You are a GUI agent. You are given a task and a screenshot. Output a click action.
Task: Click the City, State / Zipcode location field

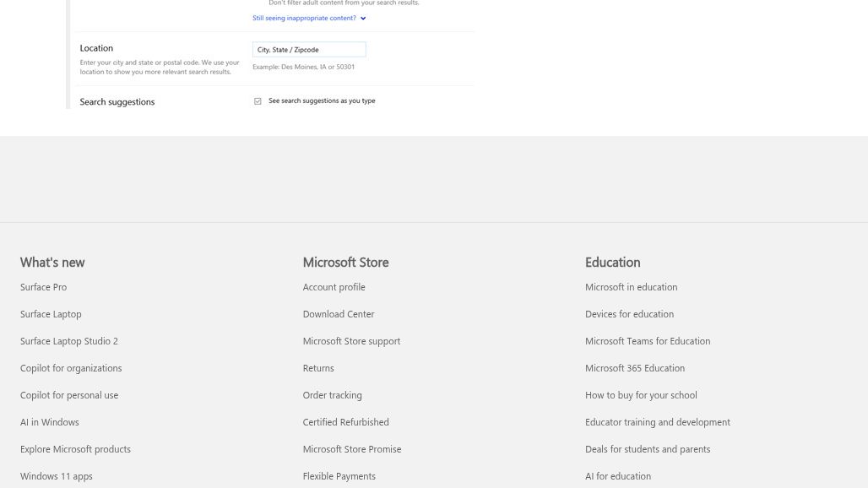[309, 50]
